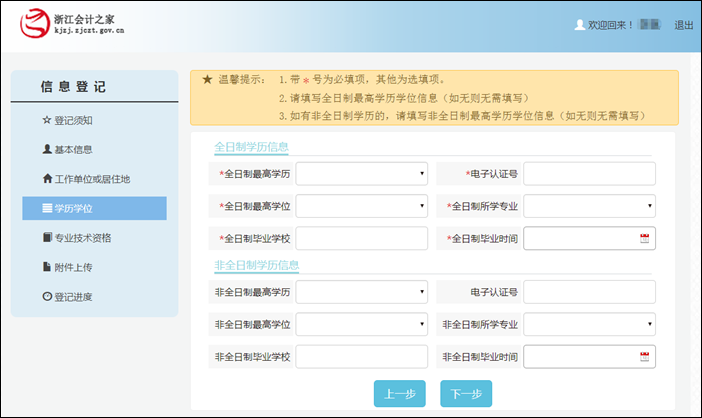Image resolution: width=702 pixels, height=418 pixels.
Task: Click the house icon for 工作单位或居住地
Action: [46, 179]
